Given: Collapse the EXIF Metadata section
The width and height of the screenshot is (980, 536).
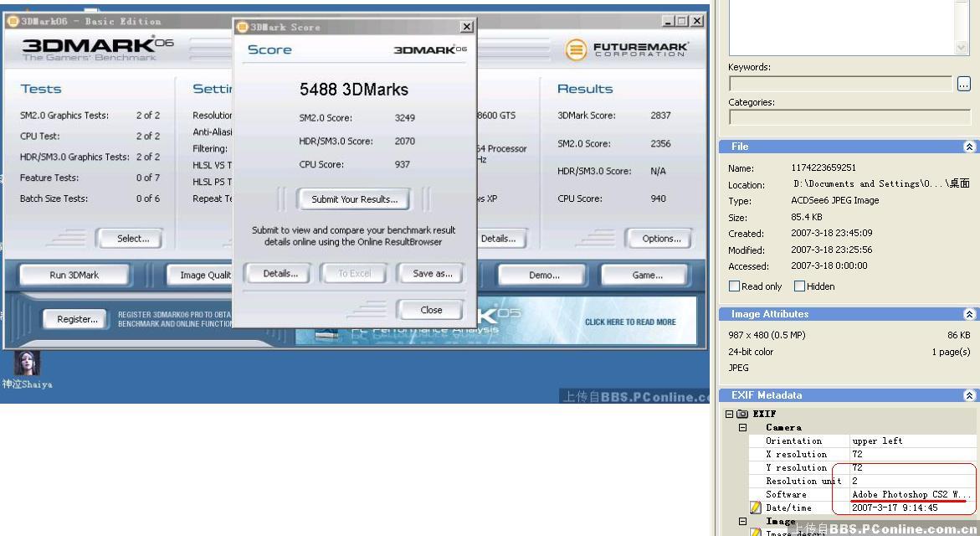Looking at the screenshot, I should (969, 395).
